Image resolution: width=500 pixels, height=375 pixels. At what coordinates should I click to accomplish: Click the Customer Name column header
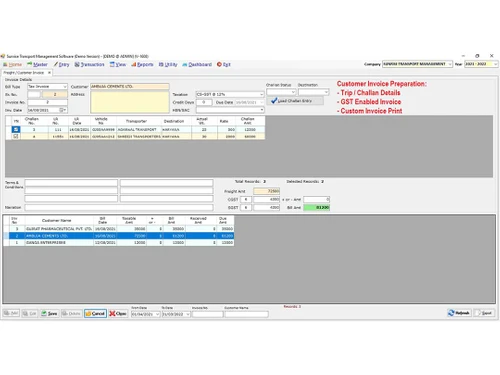pyautogui.click(x=57, y=220)
